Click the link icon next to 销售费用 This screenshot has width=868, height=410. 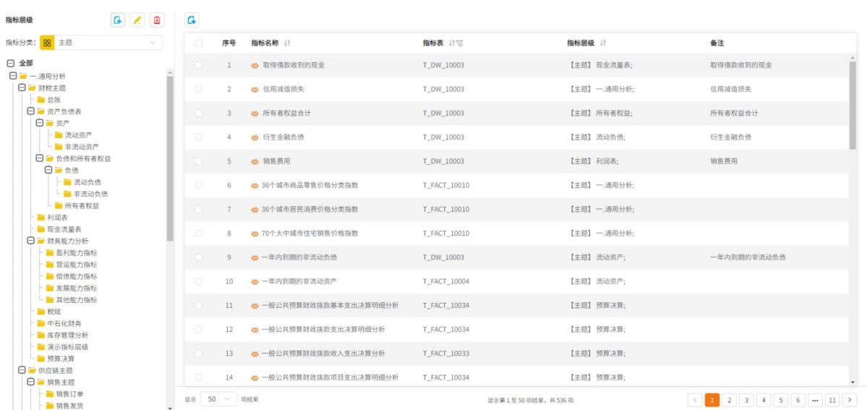click(x=255, y=161)
